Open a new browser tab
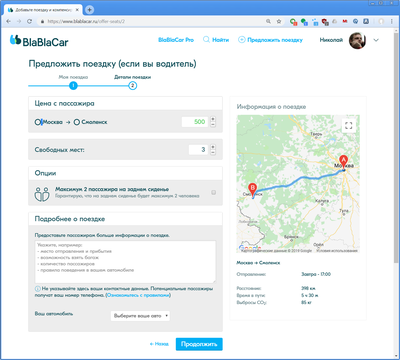This screenshot has height=360, width=400. point(89,10)
